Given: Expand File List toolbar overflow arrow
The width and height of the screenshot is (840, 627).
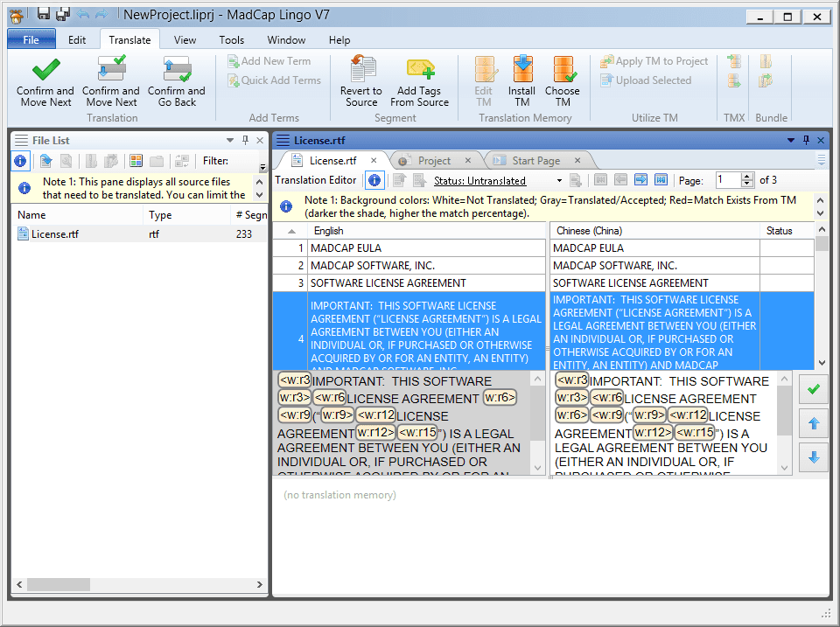Looking at the screenshot, I should point(262,167).
